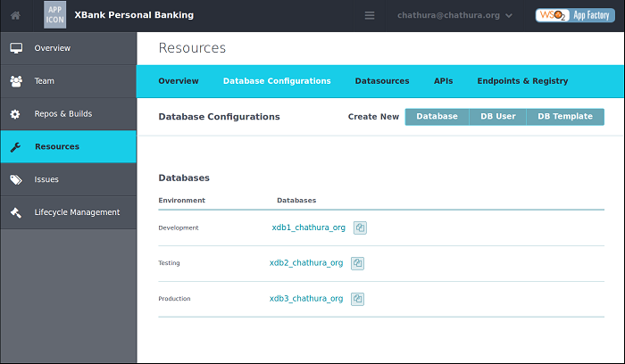Switch to the APIs tab
The width and height of the screenshot is (625, 364).
(443, 81)
